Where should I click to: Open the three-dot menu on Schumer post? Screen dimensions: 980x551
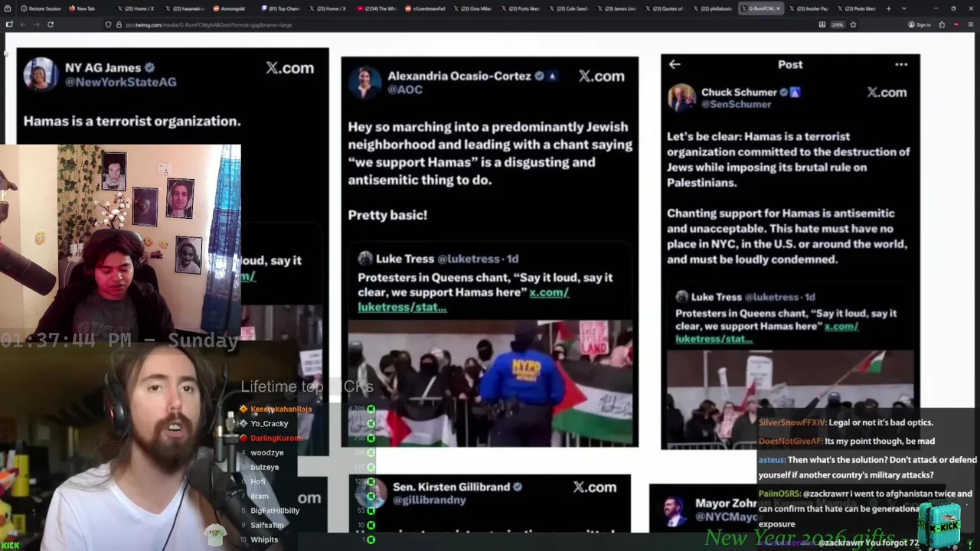click(x=901, y=64)
